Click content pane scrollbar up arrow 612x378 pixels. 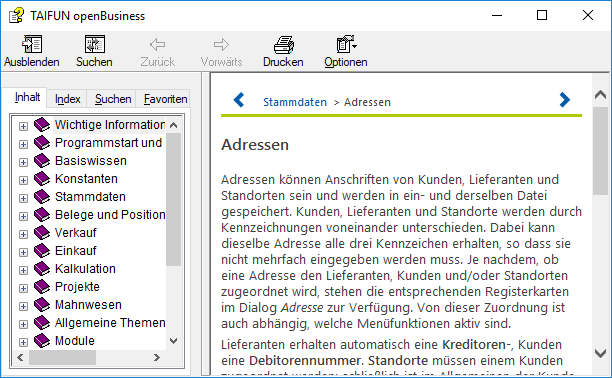click(x=600, y=94)
